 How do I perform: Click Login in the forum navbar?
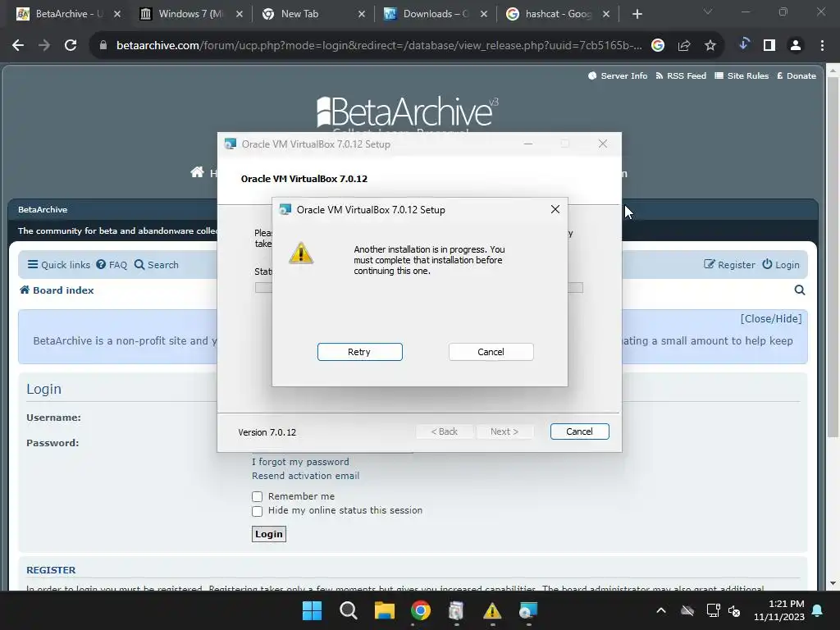(x=781, y=265)
